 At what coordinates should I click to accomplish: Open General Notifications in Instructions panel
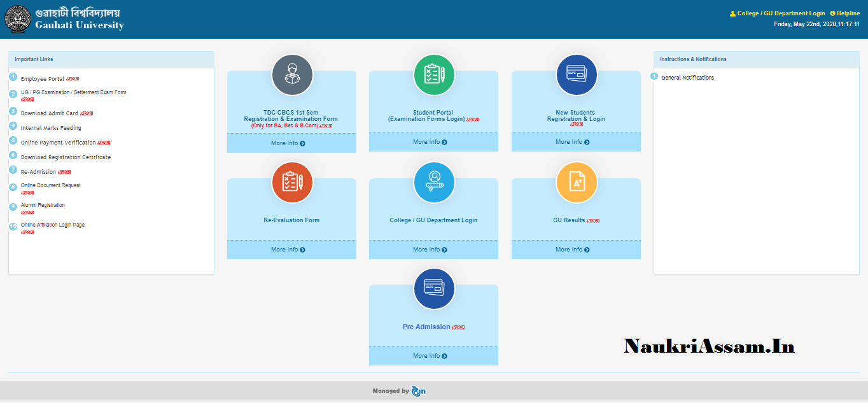(x=687, y=78)
